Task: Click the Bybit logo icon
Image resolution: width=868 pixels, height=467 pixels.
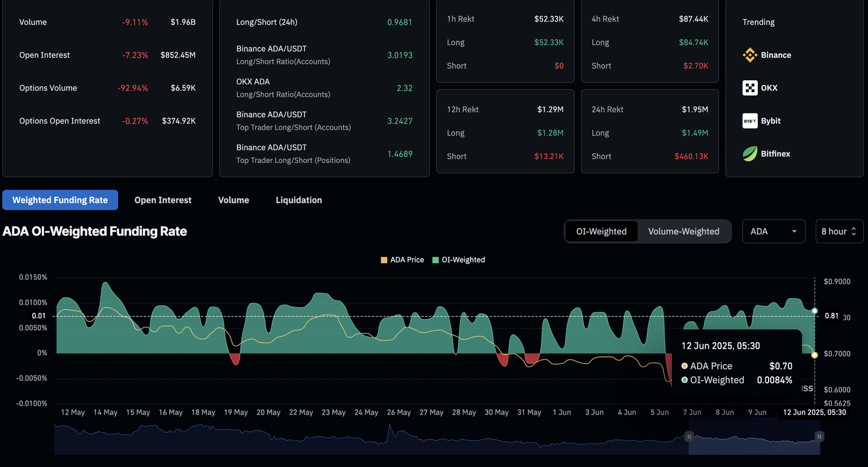Action: 749,121
